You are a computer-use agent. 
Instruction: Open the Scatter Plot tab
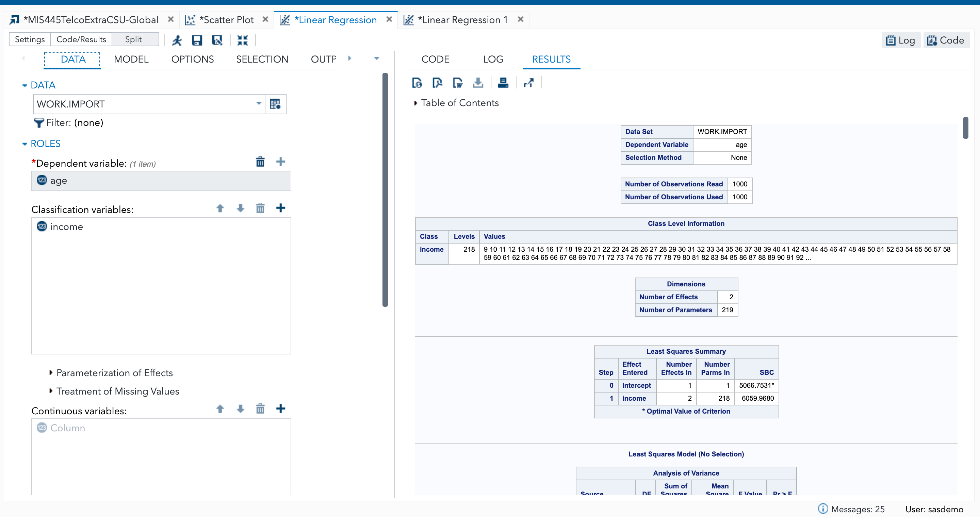(226, 19)
